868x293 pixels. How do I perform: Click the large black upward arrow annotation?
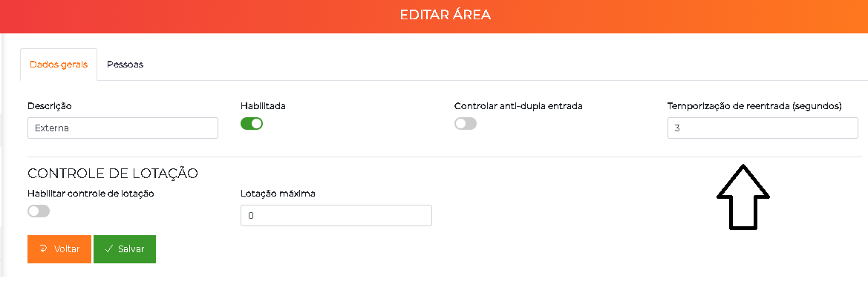click(743, 197)
